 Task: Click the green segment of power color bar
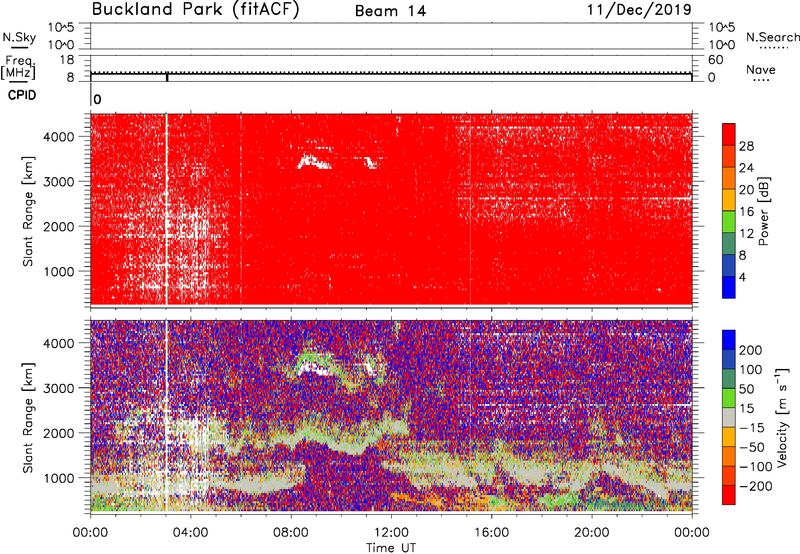pyautogui.click(x=729, y=222)
